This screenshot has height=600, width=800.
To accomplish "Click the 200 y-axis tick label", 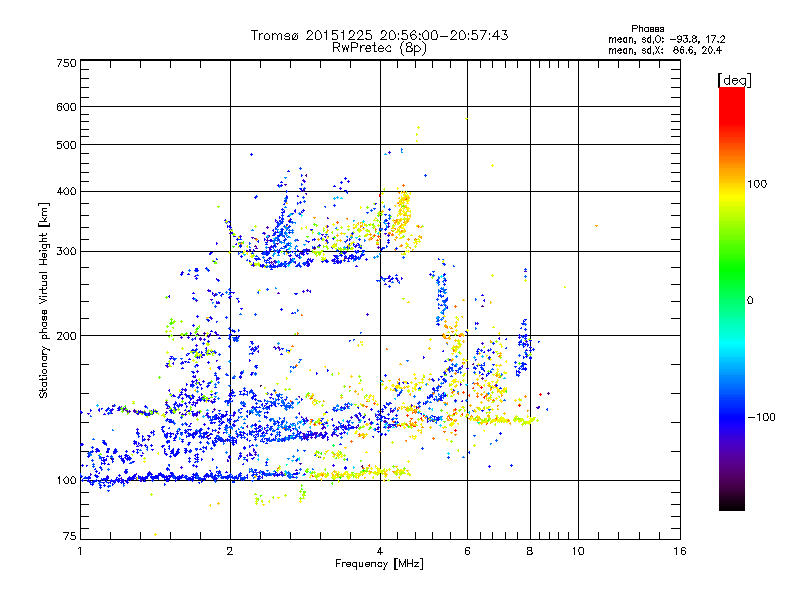I will [x=66, y=336].
